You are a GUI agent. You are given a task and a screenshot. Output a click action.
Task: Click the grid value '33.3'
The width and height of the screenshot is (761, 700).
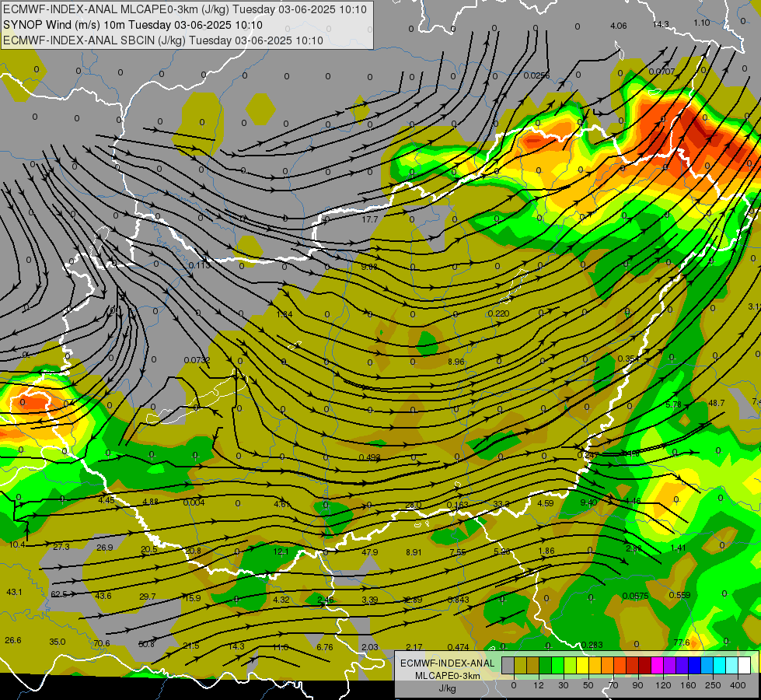pyautogui.click(x=501, y=504)
